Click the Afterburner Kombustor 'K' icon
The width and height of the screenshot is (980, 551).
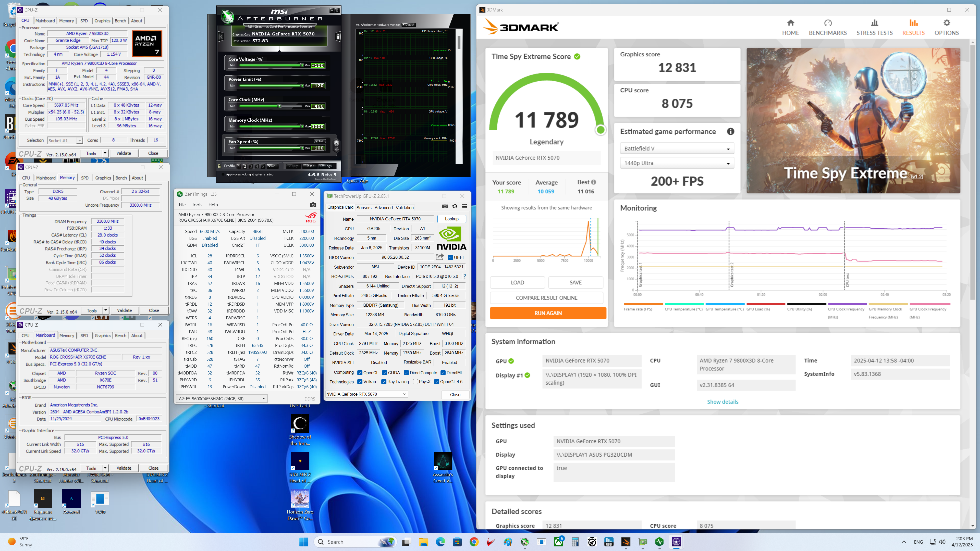(x=221, y=36)
